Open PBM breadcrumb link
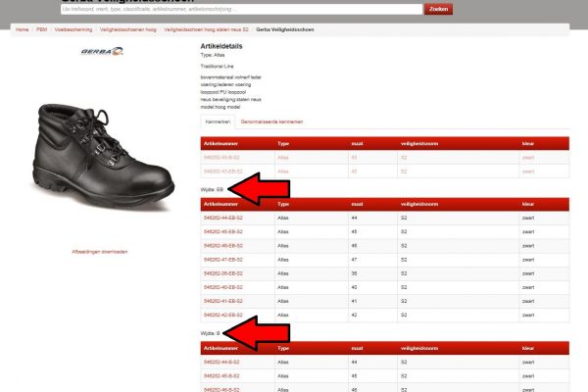This screenshot has height=392, width=588. pos(41,29)
